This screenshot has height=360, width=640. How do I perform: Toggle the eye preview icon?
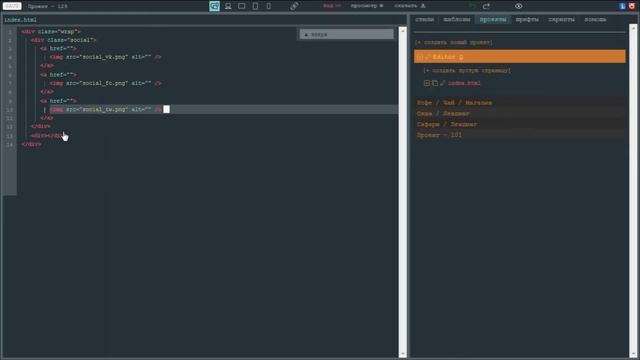coord(518,6)
